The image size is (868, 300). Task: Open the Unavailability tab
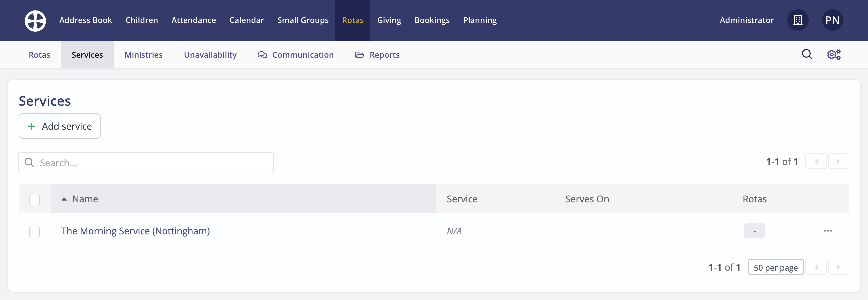210,55
